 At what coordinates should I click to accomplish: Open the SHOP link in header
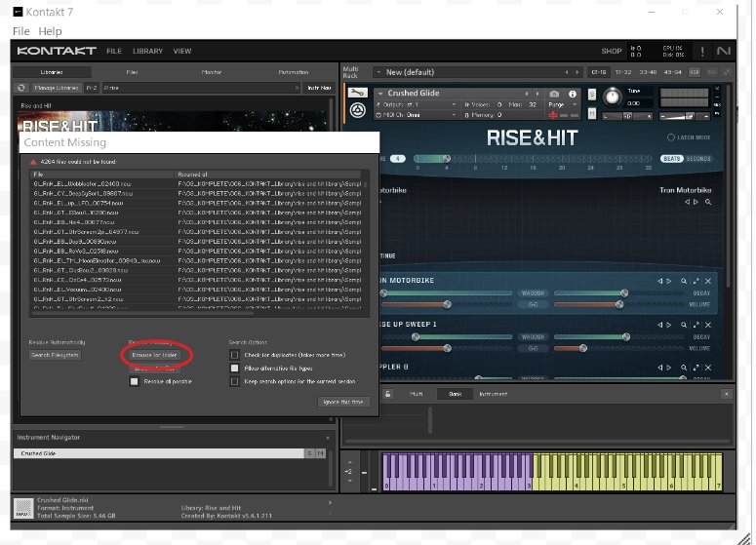tap(612, 51)
